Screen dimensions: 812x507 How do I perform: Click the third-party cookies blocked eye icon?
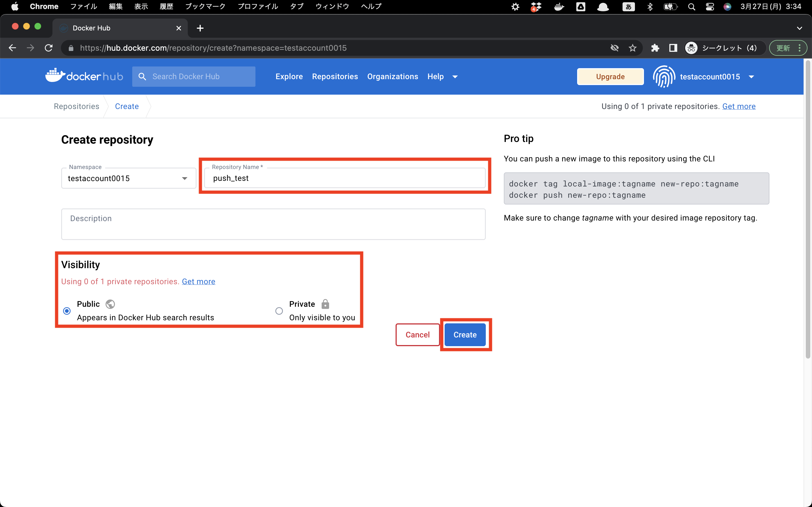(x=614, y=48)
